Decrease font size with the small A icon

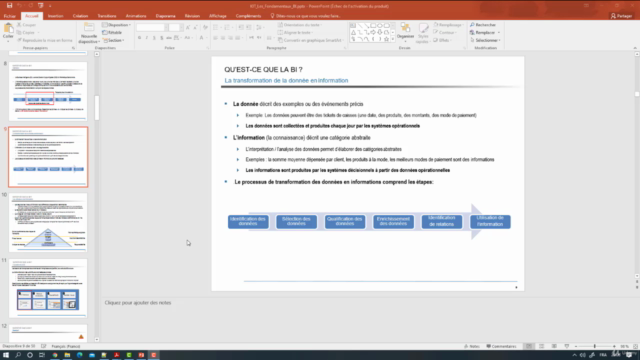click(x=195, y=28)
